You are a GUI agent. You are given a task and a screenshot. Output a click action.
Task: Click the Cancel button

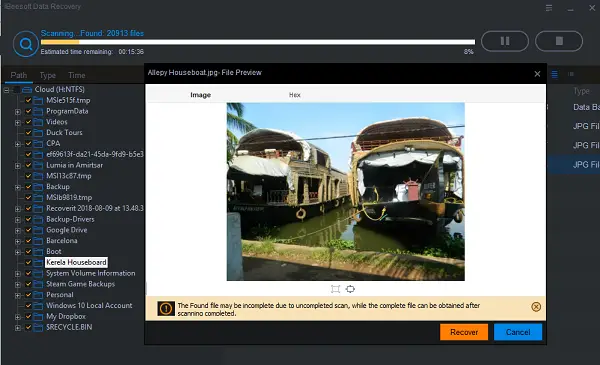(518, 332)
